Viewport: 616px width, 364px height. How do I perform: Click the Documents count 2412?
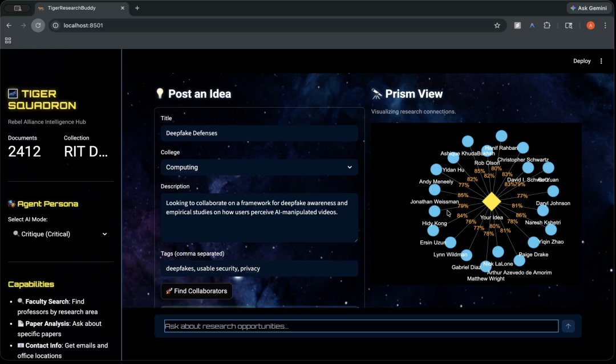click(25, 152)
